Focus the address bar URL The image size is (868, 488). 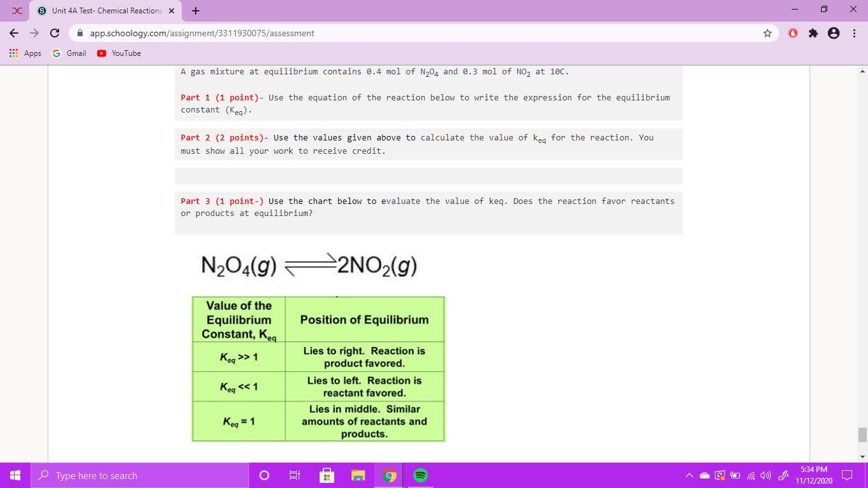point(202,33)
